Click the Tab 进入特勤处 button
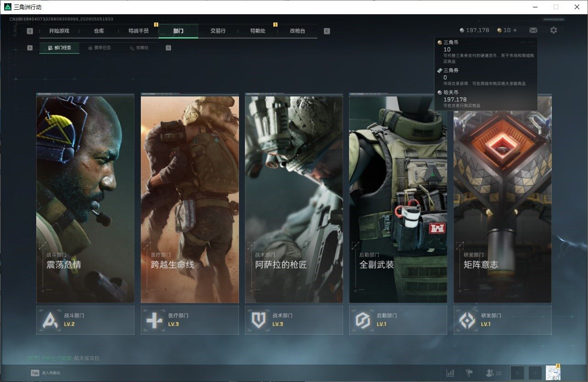 (x=45, y=373)
